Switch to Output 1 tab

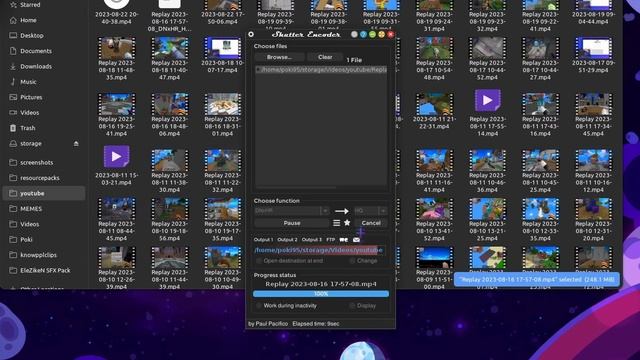click(263, 240)
